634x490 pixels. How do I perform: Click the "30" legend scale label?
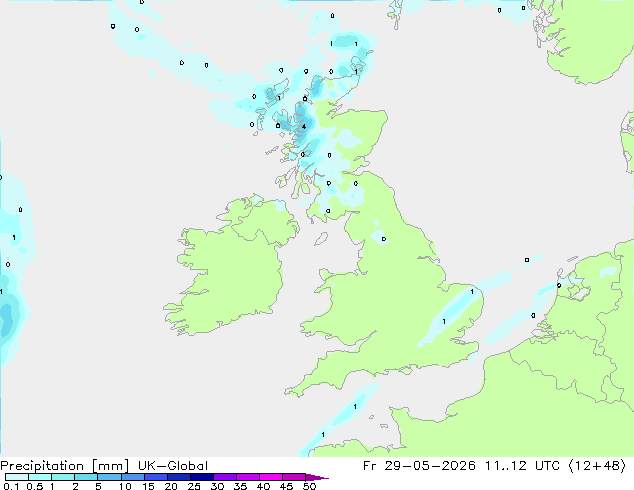tap(217, 486)
